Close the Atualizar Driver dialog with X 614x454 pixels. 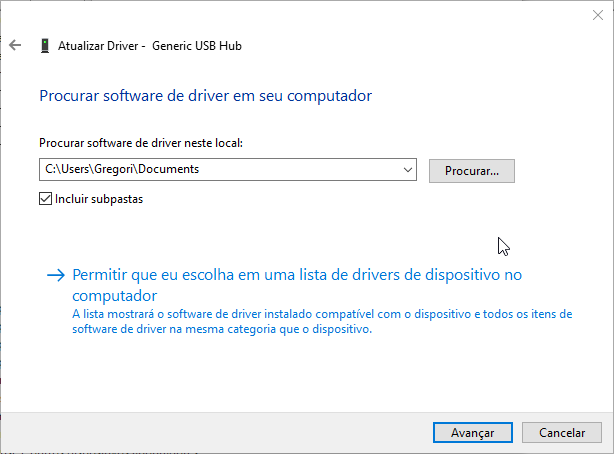point(598,15)
